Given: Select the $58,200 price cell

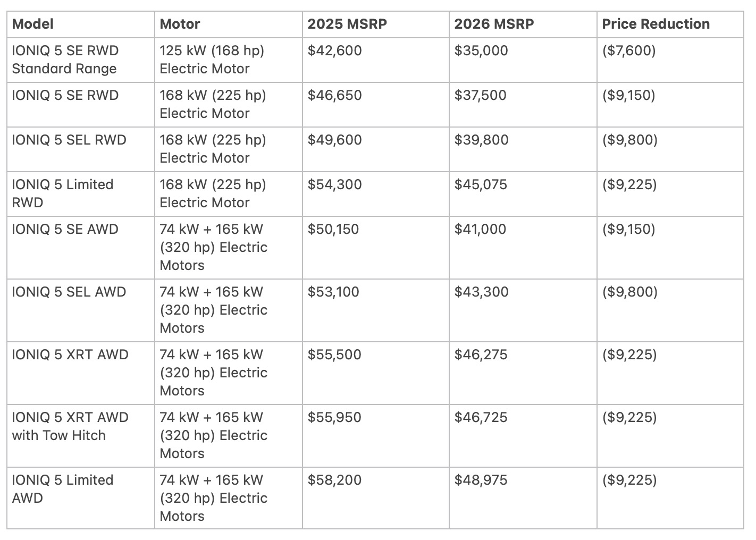Looking at the screenshot, I should [334, 480].
